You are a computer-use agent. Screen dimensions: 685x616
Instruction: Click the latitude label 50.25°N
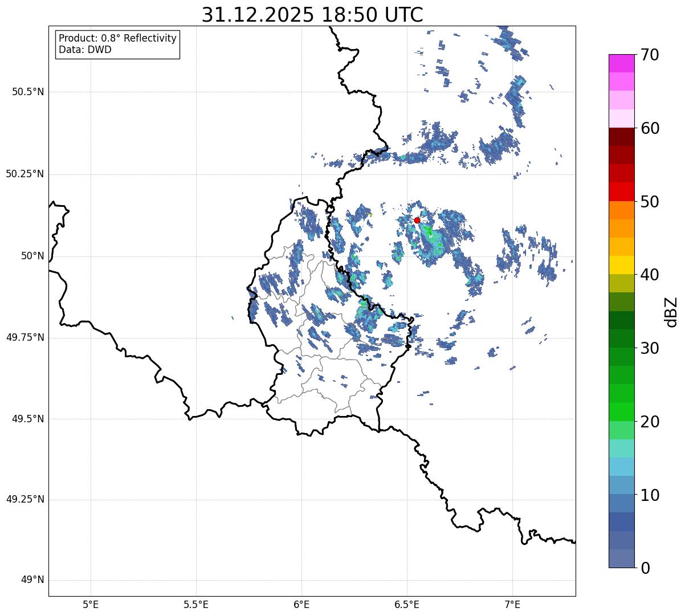(x=25, y=174)
